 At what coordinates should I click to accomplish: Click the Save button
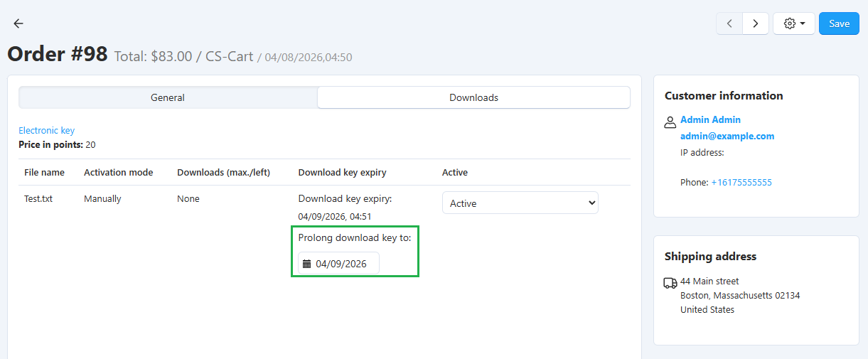(839, 23)
